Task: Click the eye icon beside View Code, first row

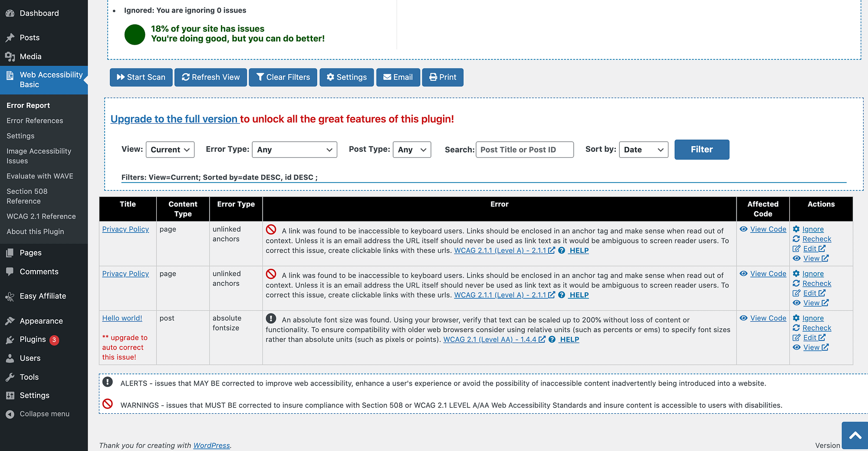Action: [x=743, y=229]
